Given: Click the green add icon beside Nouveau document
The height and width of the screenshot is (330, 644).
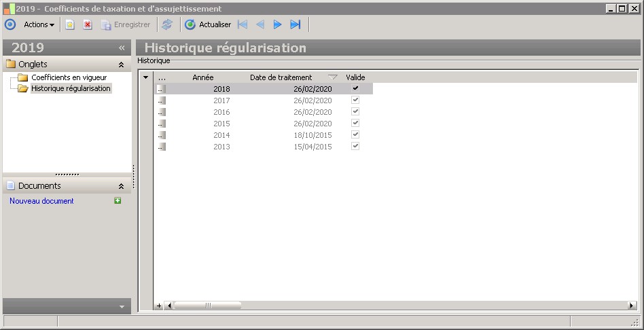Looking at the screenshot, I should coord(118,201).
